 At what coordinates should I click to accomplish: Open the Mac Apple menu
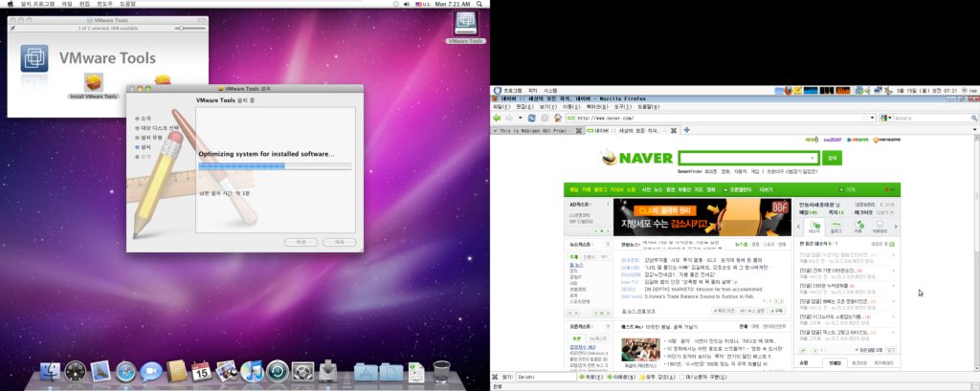[10, 4]
